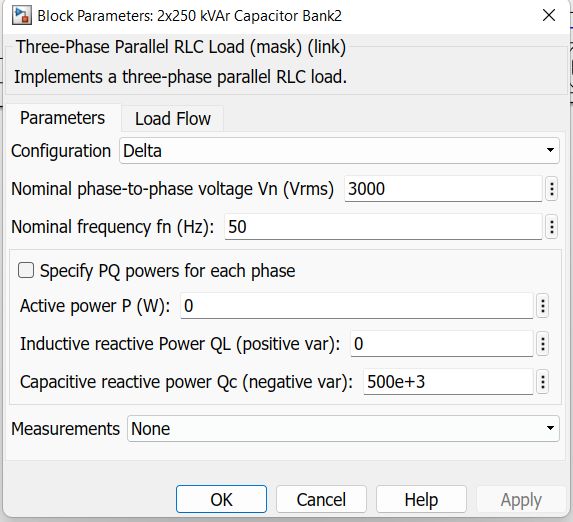Edit the Active power P value field
The image size is (573, 522).
tap(357, 306)
